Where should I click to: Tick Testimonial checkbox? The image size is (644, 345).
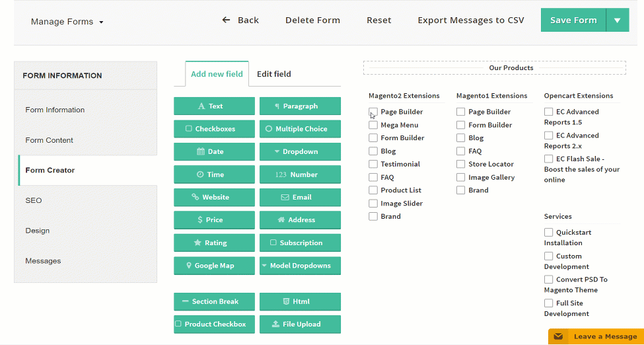click(373, 164)
